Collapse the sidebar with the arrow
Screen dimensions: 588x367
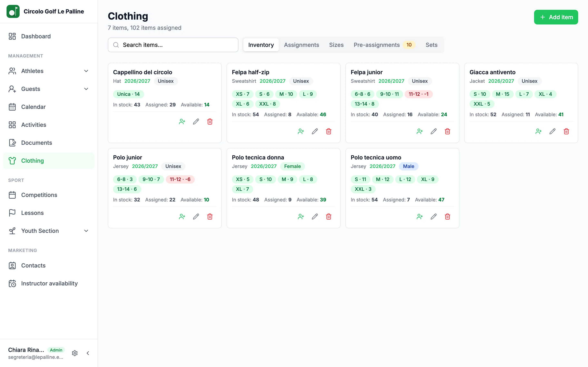[x=88, y=353]
